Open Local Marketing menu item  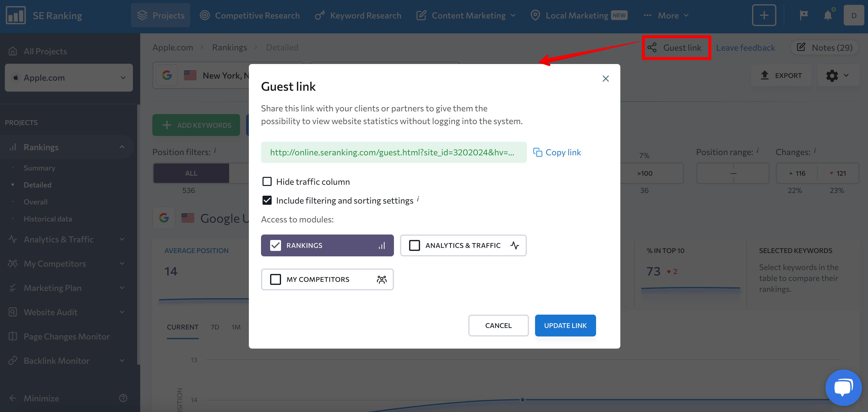coord(579,15)
